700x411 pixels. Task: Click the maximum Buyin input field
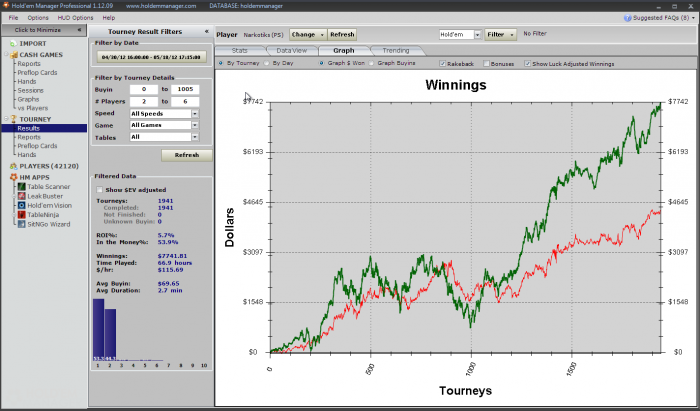[x=185, y=89]
